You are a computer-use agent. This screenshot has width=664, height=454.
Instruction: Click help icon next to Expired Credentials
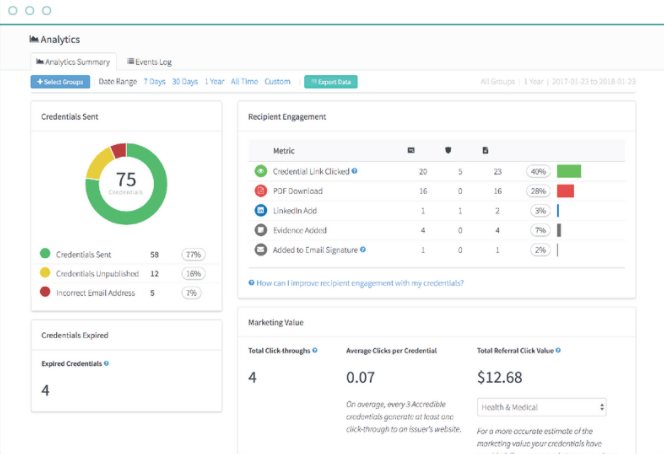click(106, 363)
